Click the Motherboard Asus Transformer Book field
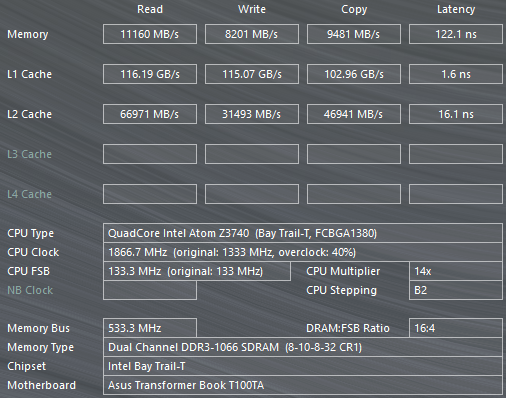Screen dimensions: 506x398 303,385
